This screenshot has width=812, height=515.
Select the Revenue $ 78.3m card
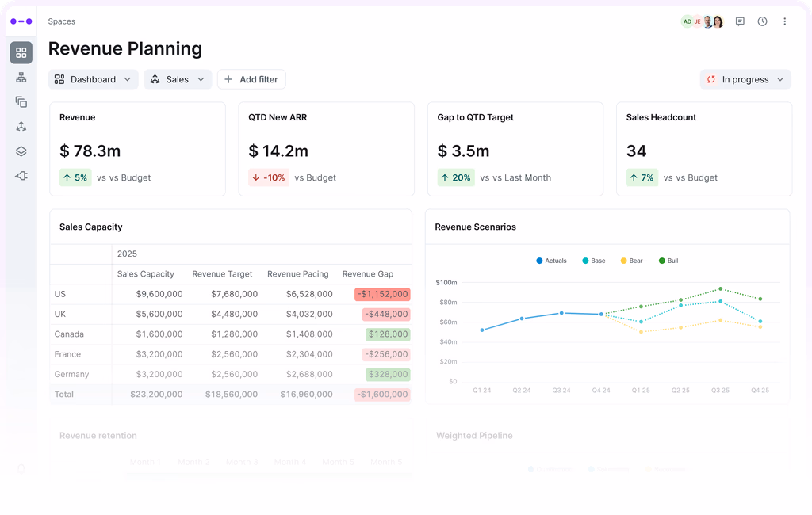pyautogui.click(x=137, y=149)
